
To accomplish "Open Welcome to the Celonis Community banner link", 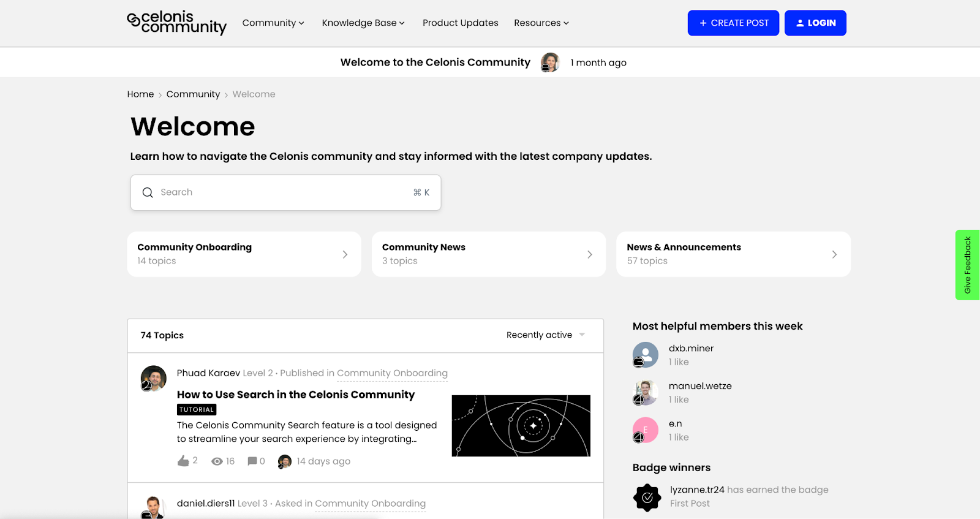I will tap(435, 63).
